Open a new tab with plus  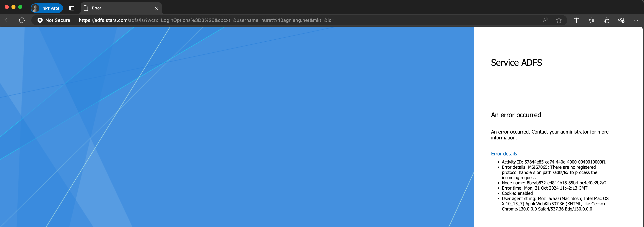click(x=169, y=8)
